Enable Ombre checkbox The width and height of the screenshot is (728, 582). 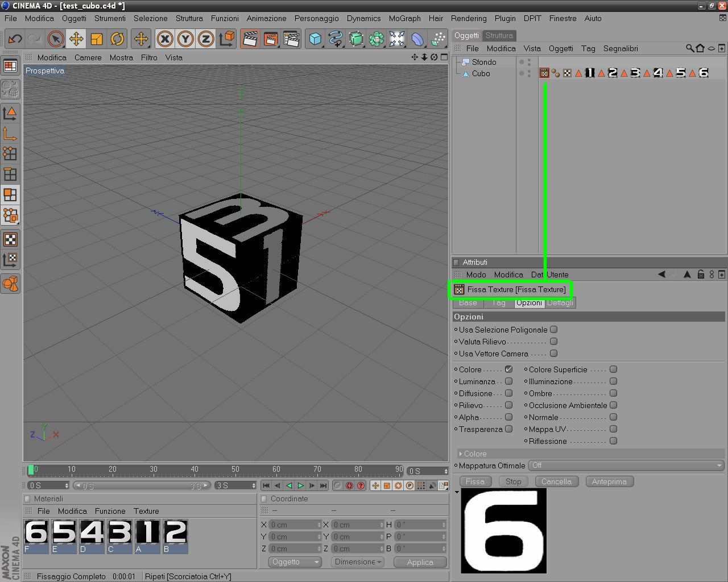pos(614,393)
